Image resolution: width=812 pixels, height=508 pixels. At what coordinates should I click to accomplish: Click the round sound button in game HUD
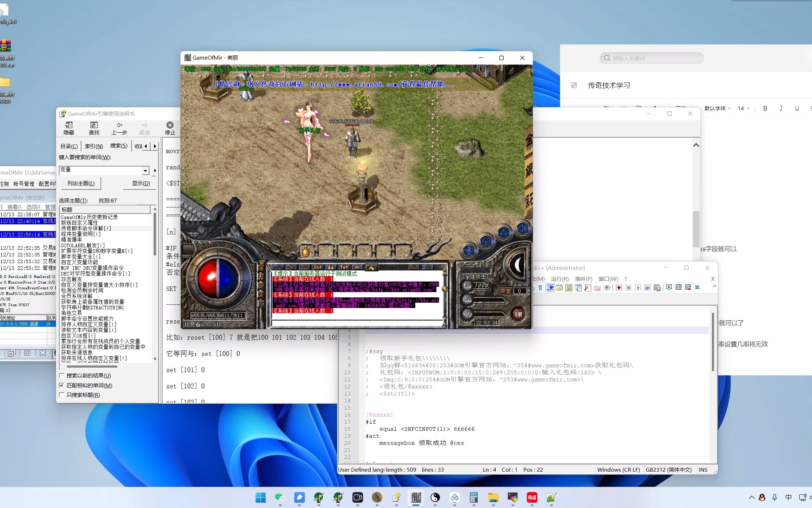(x=522, y=229)
